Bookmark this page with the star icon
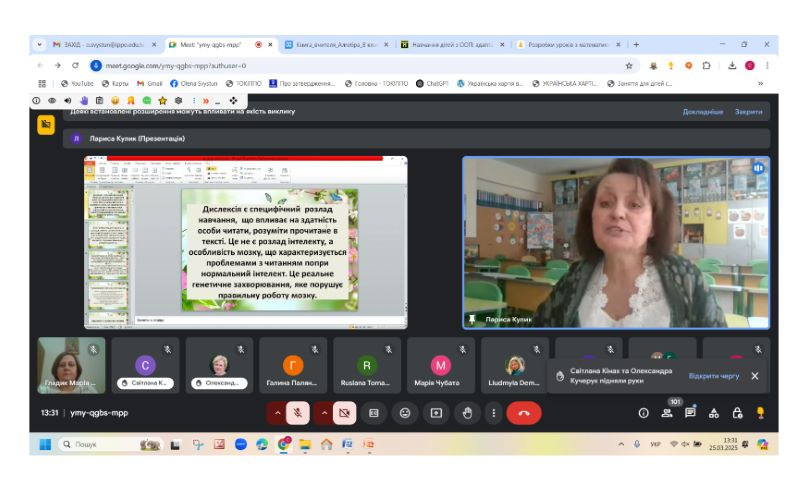This screenshot has height=488, width=800. point(629,65)
